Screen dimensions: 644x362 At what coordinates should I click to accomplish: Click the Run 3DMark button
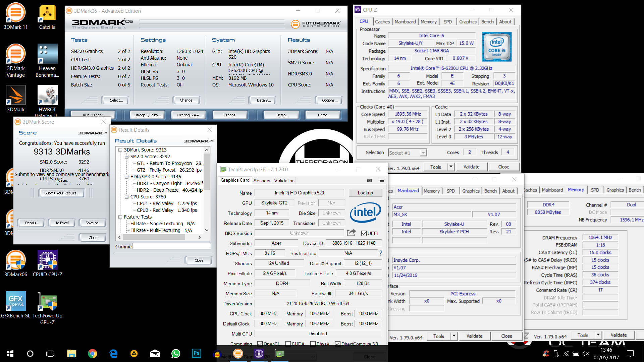(93, 115)
